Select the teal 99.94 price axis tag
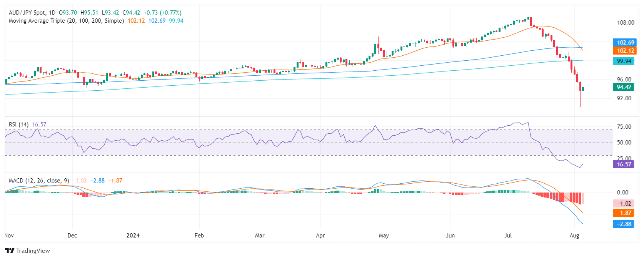The width and height of the screenshot is (644, 259). point(624,61)
